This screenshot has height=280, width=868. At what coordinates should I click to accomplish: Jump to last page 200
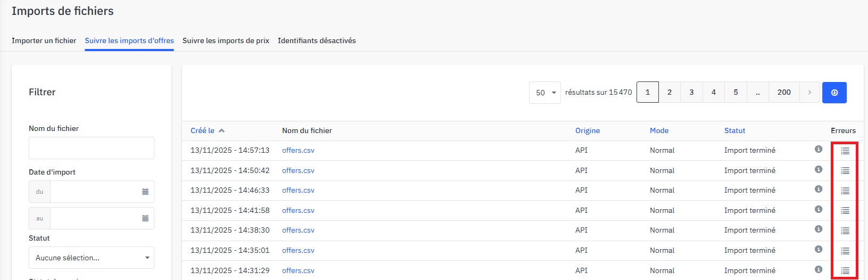coord(784,93)
